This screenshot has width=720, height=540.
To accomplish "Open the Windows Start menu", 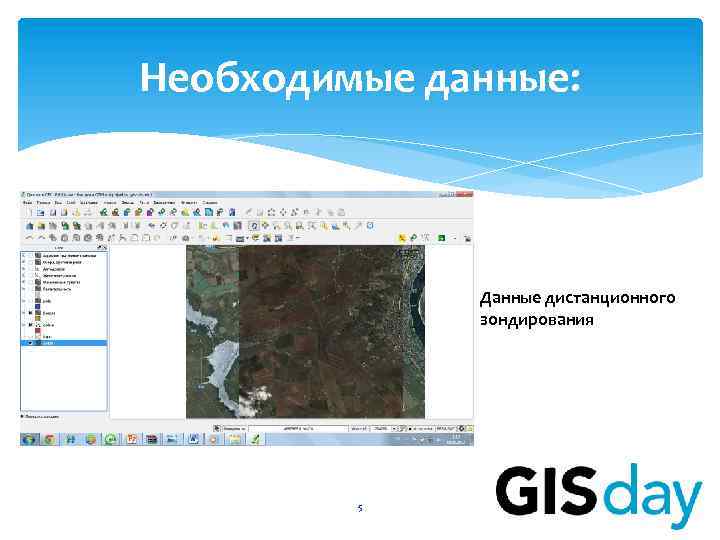I will click(29, 439).
